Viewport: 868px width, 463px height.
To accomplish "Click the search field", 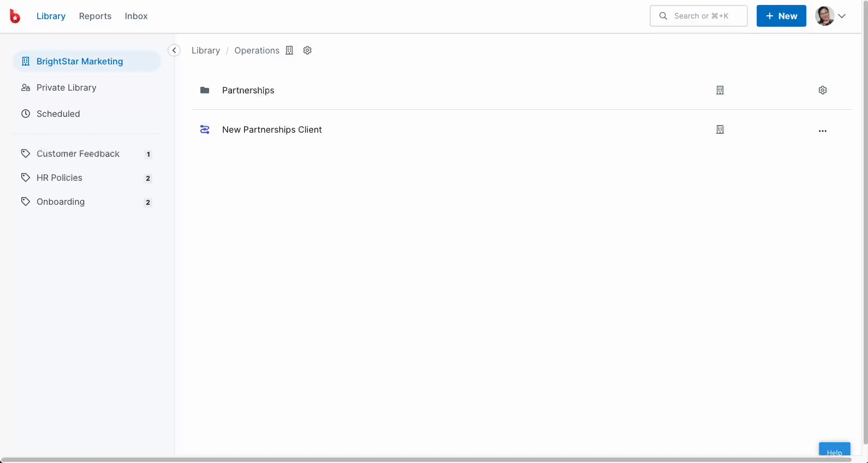I will pyautogui.click(x=699, y=16).
